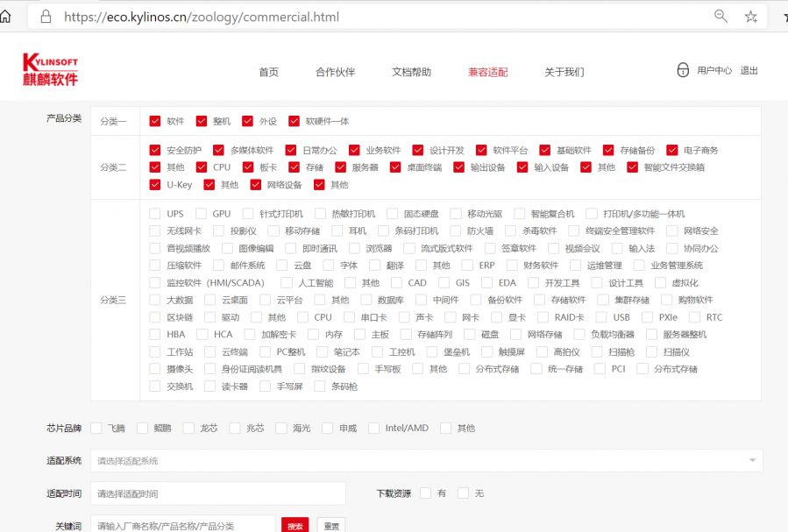This screenshot has width=788, height=532.
Task: Tick the 防火墙 checkbox
Action: click(455, 231)
